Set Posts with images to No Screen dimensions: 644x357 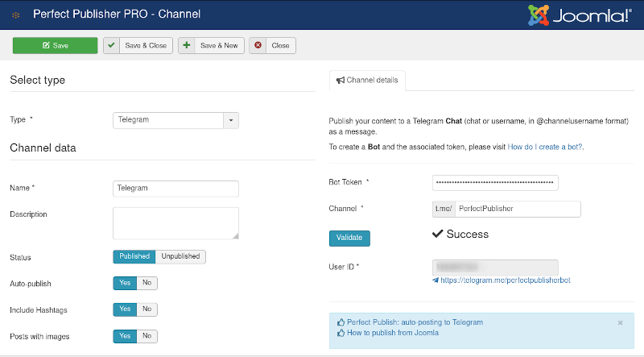147,336
